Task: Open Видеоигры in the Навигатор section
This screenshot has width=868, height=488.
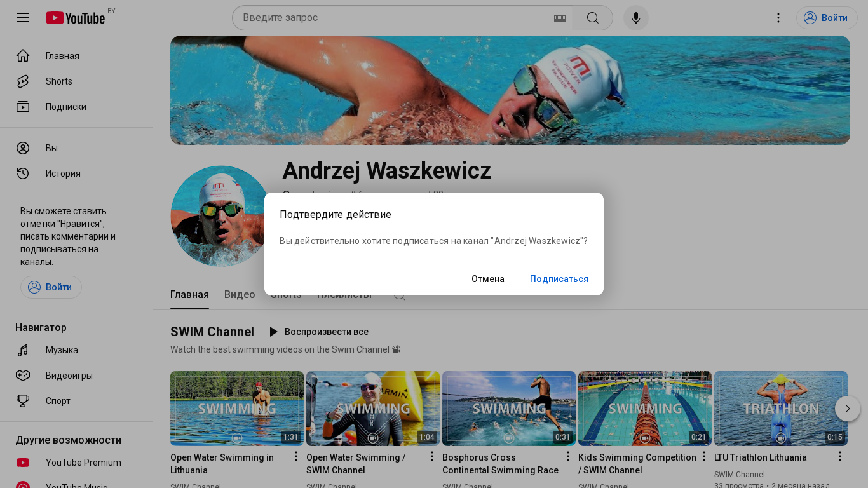Action: point(76,376)
